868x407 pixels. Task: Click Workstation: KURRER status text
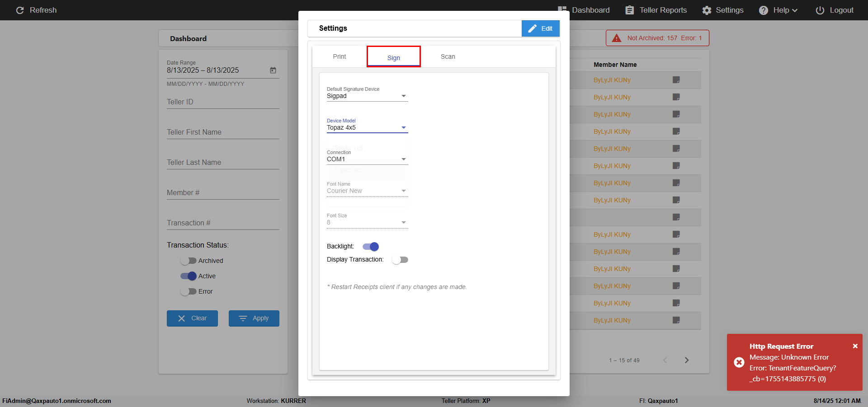276,401
